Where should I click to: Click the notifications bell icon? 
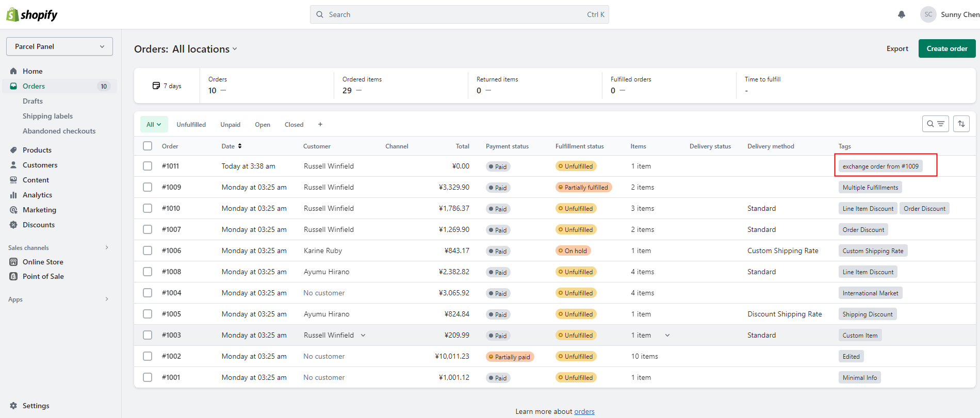pos(902,14)
